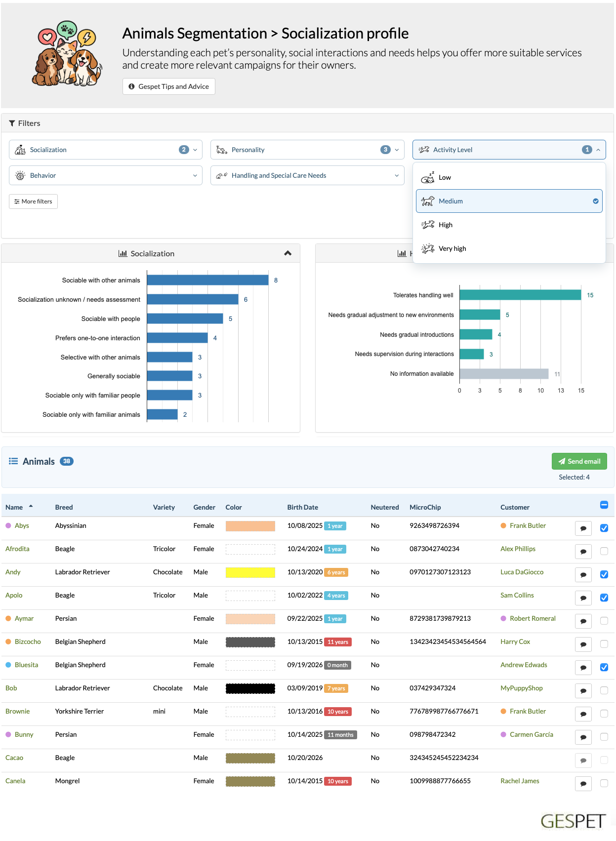Open comment bubble for Bizcocho row
The height and width of the screenshot is (841, 616).
(x=583, y=644)
